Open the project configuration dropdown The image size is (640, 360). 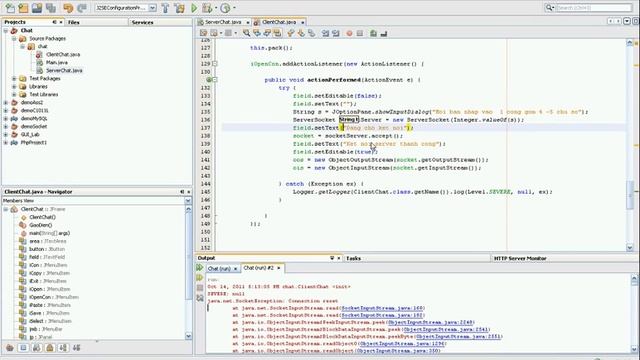point(152,8)
